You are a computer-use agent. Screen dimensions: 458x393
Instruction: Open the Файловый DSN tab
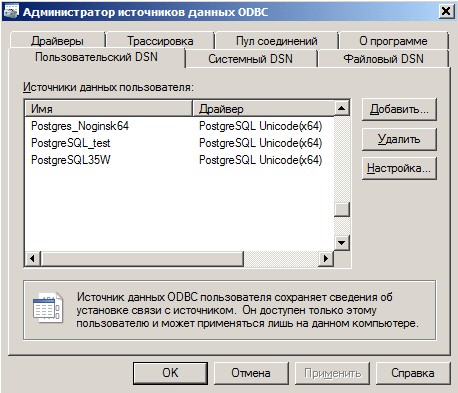(x=383, y=59)
